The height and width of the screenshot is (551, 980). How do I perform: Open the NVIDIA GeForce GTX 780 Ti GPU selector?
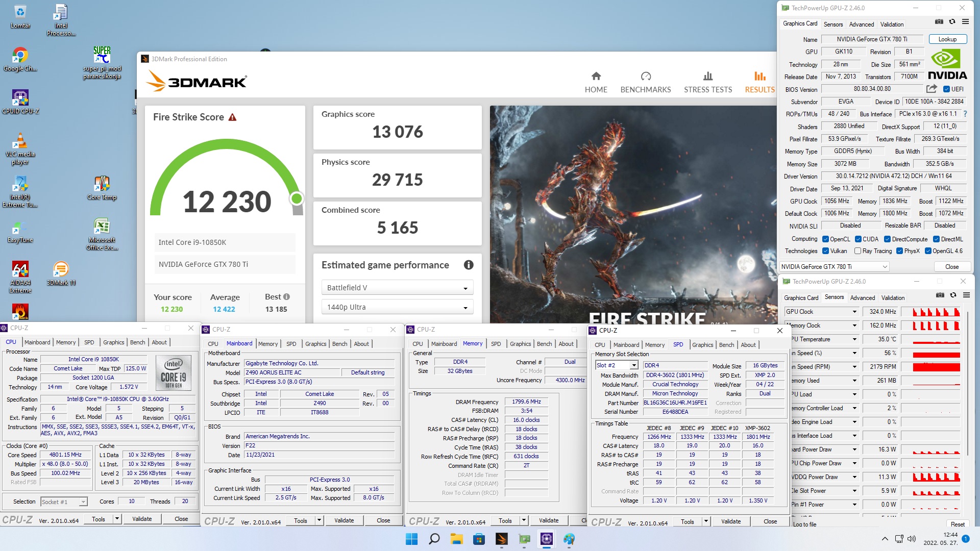click(835, 267)
